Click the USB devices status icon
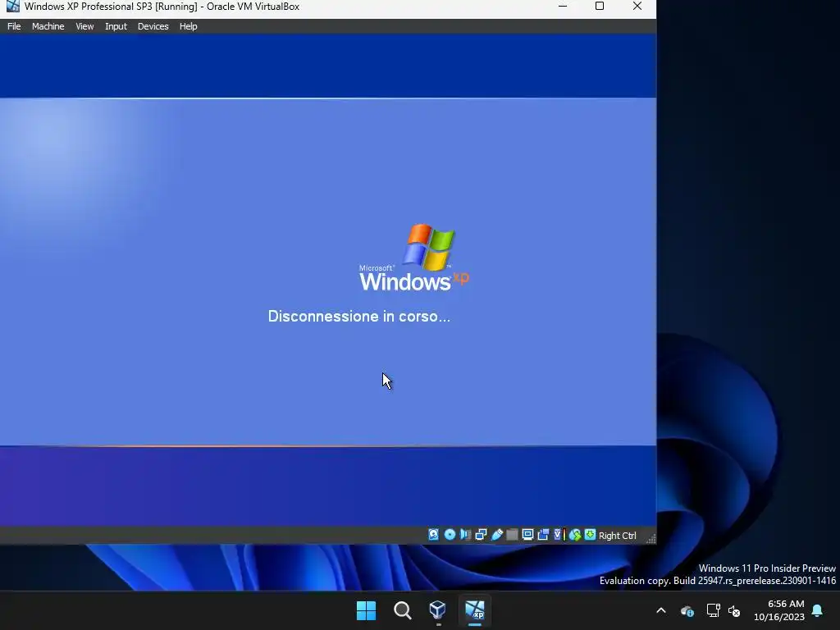840x630 pixels. 496,535
